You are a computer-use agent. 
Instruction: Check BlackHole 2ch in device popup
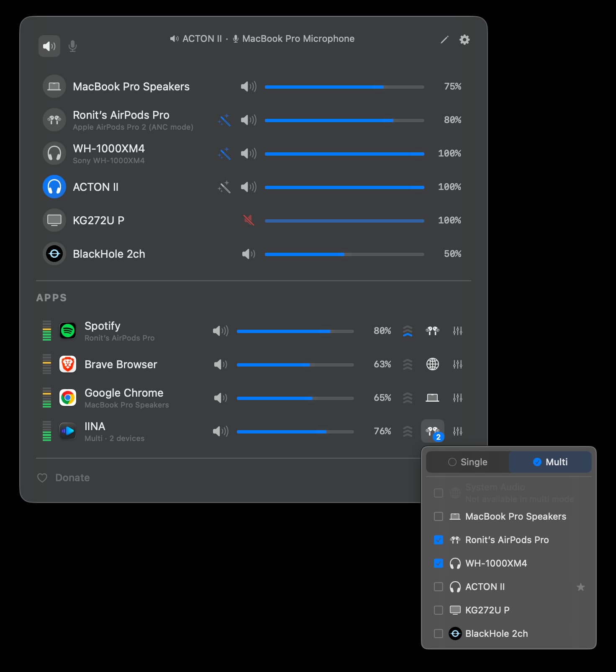pyautogui.click(x=439, y=634)
